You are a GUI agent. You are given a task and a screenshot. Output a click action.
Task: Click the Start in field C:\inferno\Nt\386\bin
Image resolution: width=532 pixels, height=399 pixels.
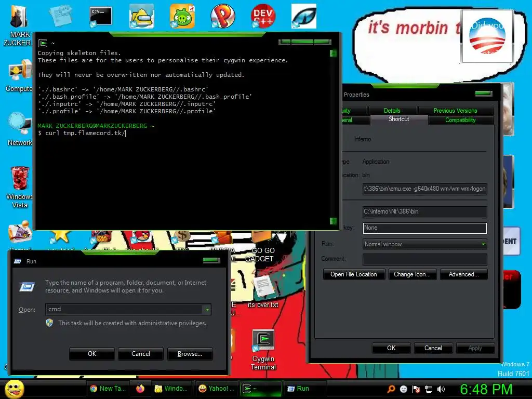pos(425,211)
